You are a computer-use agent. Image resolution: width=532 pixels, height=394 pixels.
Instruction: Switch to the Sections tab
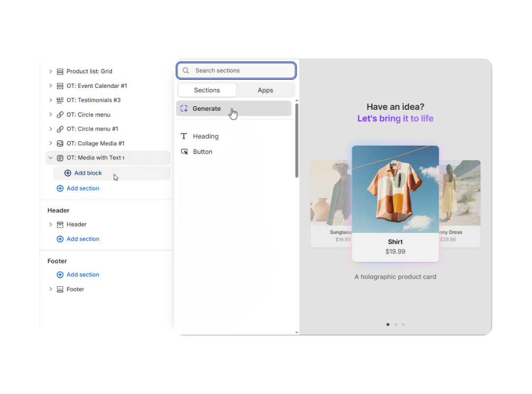(x=207, y=90)
